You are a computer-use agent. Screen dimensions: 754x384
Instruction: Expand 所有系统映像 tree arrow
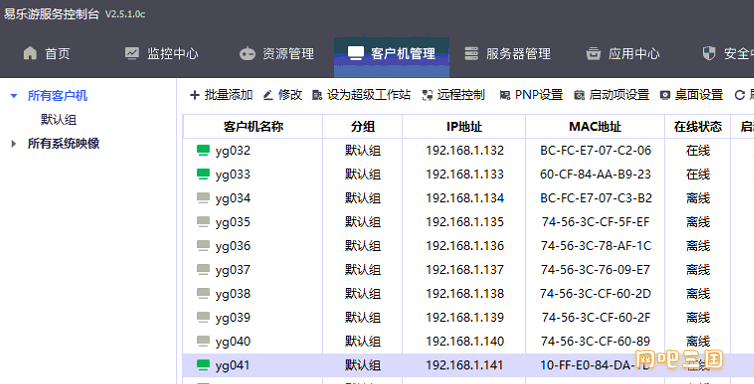pyautogui.click(x=13, y=143)
